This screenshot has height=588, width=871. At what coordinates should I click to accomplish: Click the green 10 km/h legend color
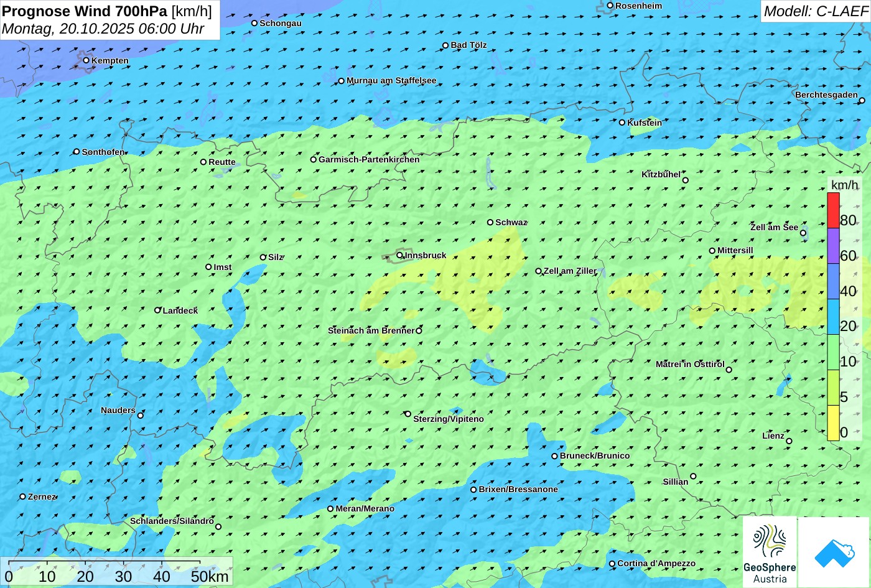833,352
